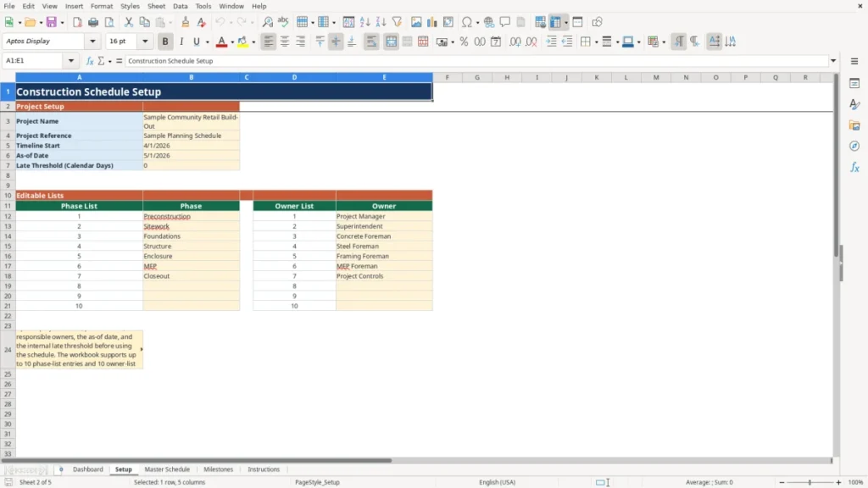Open the font size dropdown
The width and height of the screenshot is (868, 488).
click(x=145, y=41)
